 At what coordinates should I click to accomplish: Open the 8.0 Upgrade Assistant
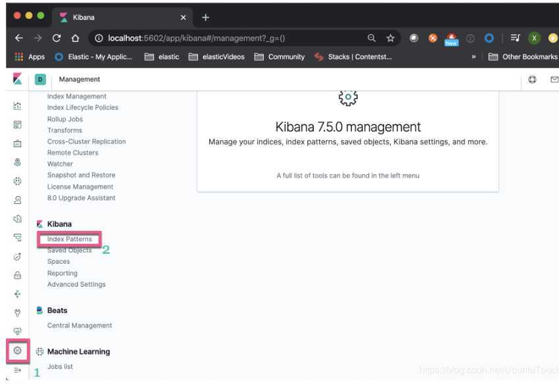(x=82, y=198)
